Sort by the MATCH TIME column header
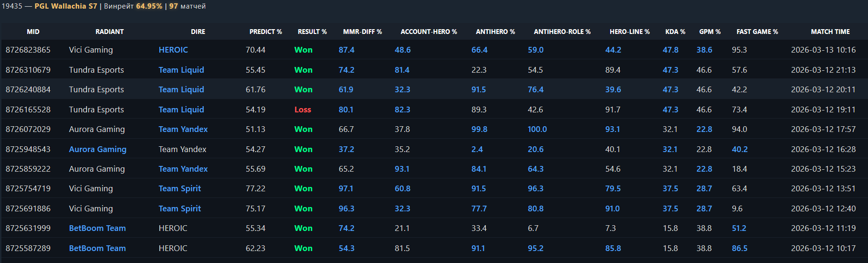Image resolution: width=868 pixels, height=263 pixels. tap(830, 32)
